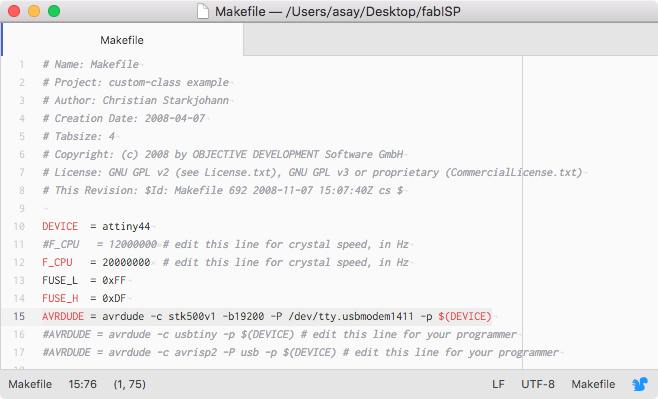Click 12000000 on line 11
The width and height of the screenshot is (658, 399).
(133, 245)
